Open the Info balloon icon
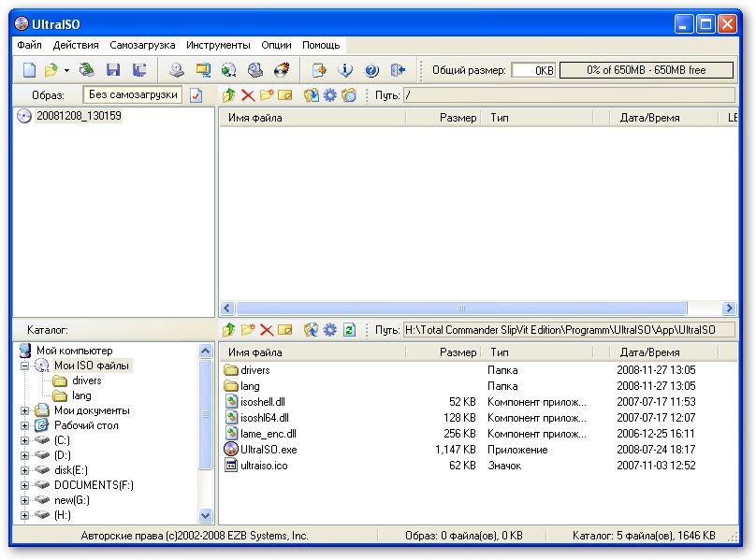Image resolution: width=756 pixels, height=560 pixels. click(344, 70)
